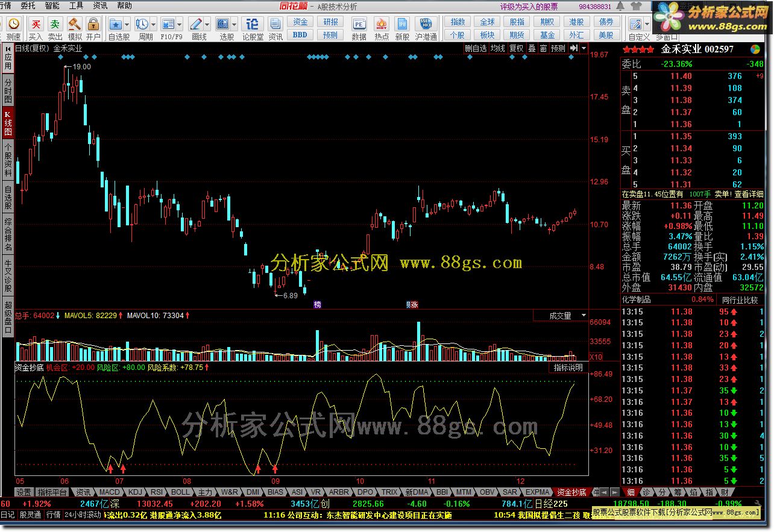This screenshot has height=532, width=774.
Task: Expand the F10/F9 dropdown arrow
Action: click(x=180, y=25)
